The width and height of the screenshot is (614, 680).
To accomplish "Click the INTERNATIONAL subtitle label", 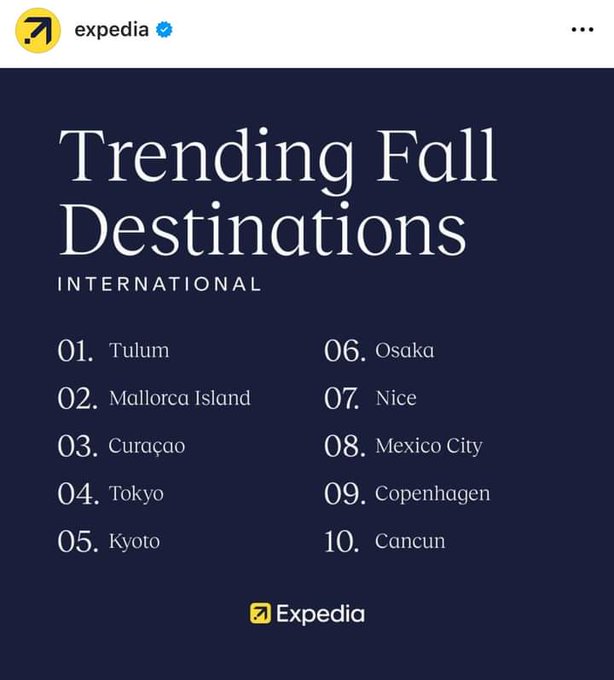I will 160,284.
